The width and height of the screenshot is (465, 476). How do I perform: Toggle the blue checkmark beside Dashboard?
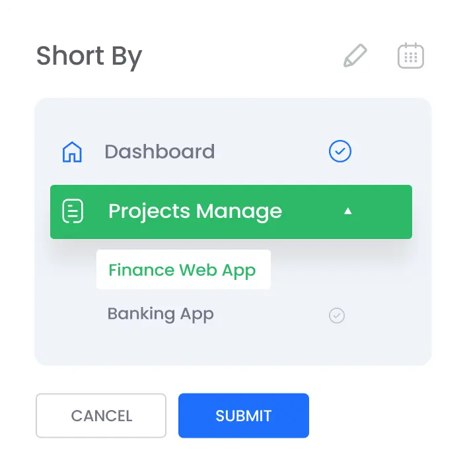(340, 152)
